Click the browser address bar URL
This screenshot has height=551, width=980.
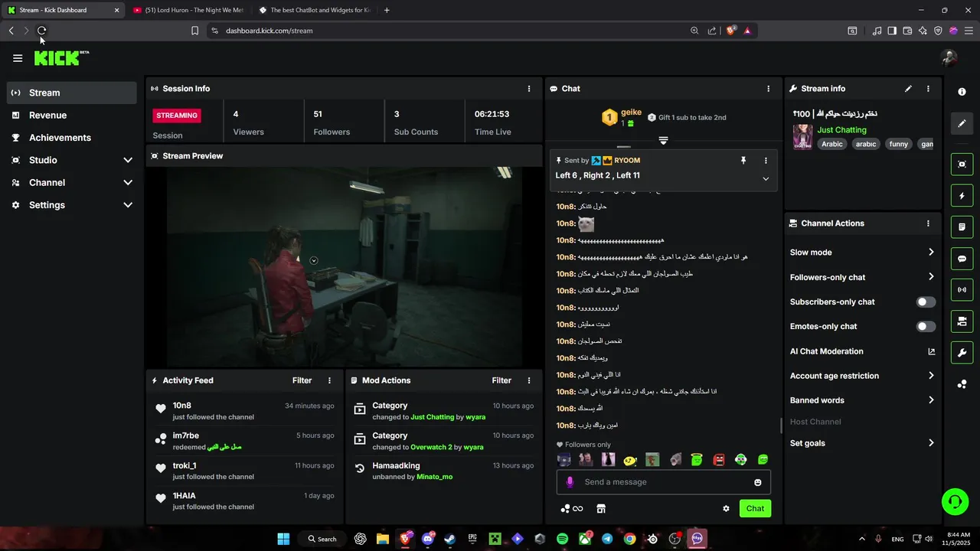pos(269,31)
